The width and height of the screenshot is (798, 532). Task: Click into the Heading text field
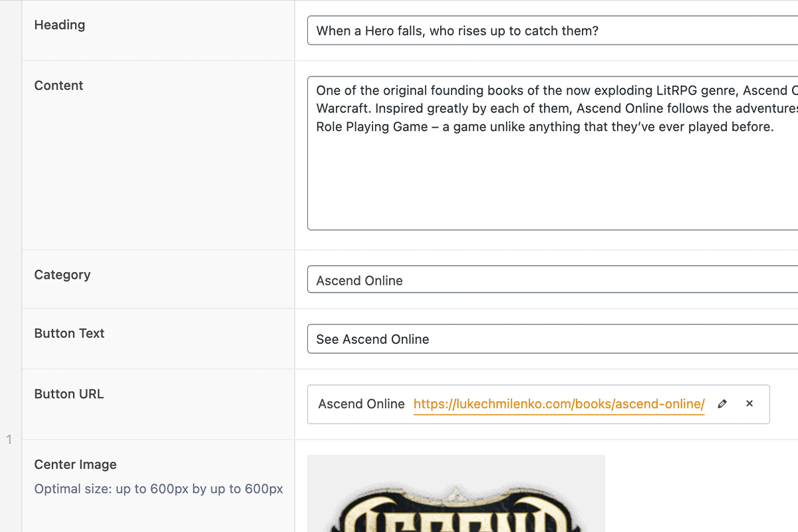(x=552, y=31)
